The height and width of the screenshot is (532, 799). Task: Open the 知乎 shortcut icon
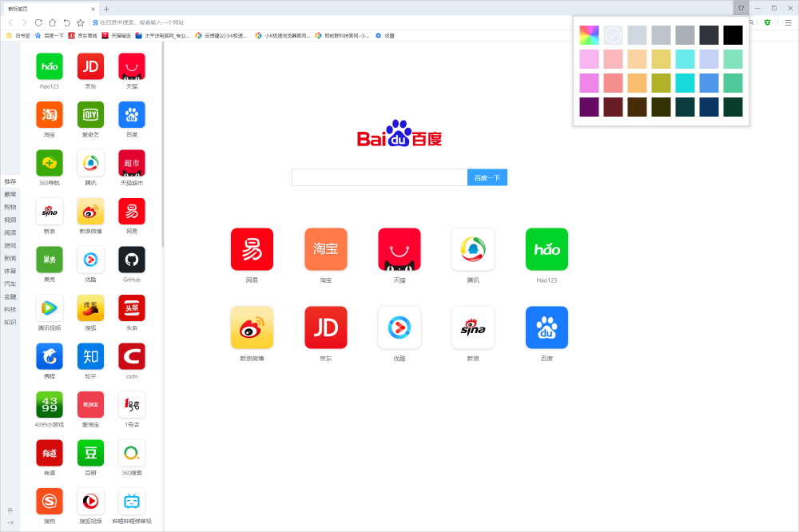click(90, 356)
